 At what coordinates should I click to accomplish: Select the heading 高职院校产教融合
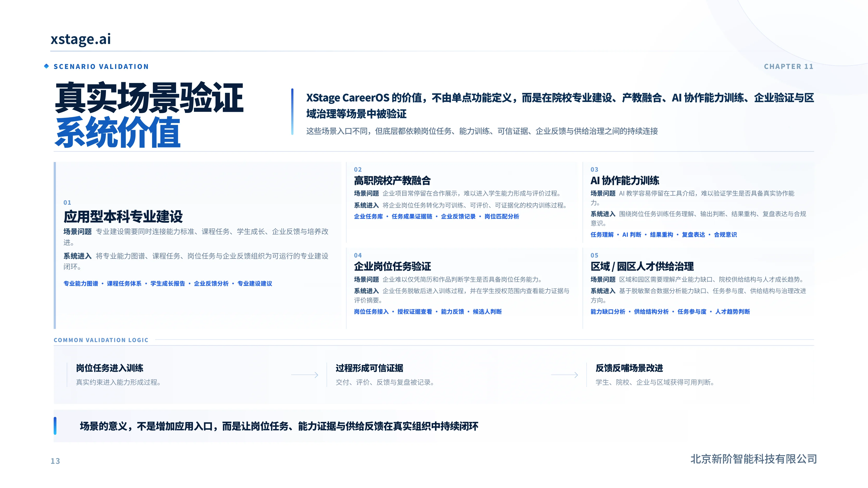(x=392, y=181)
